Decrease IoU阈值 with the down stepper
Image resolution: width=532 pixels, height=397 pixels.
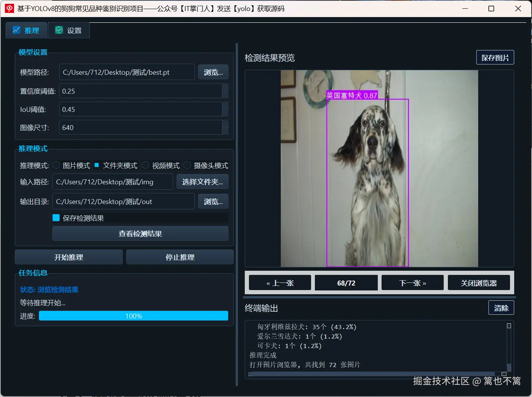click(x=225, y=113)
